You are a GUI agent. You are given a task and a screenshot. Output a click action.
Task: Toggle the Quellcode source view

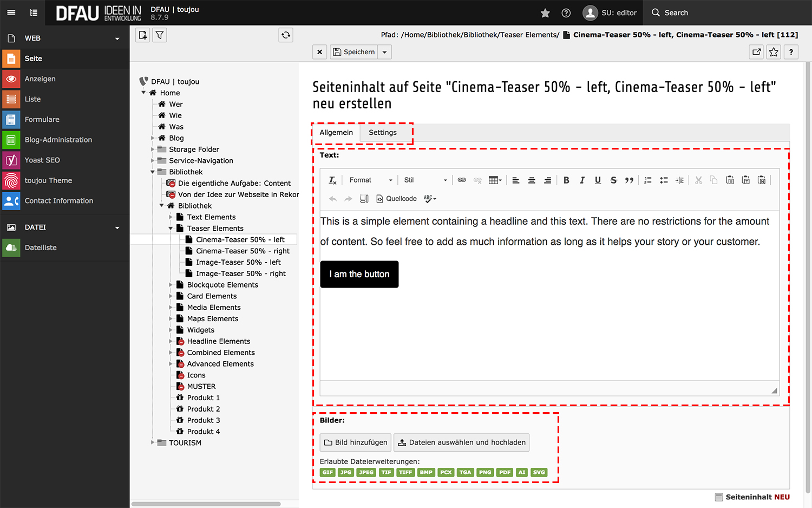[x=396, y=199]
